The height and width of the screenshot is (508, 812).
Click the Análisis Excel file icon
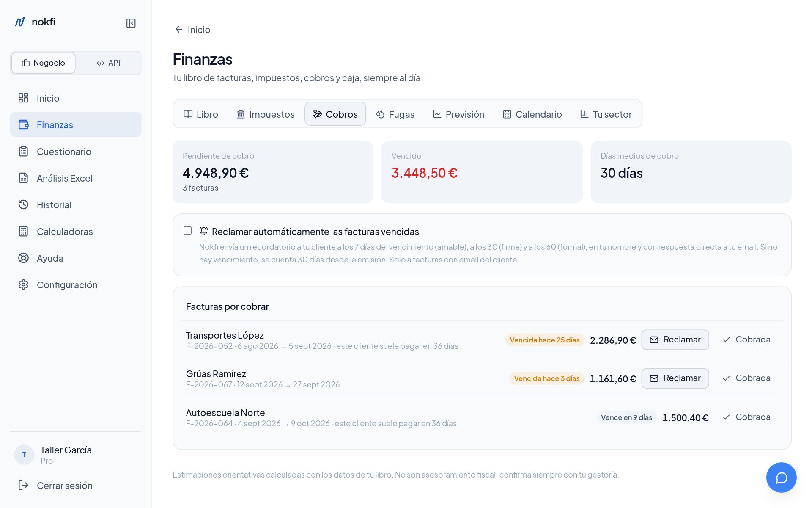[x=23, y=178]
